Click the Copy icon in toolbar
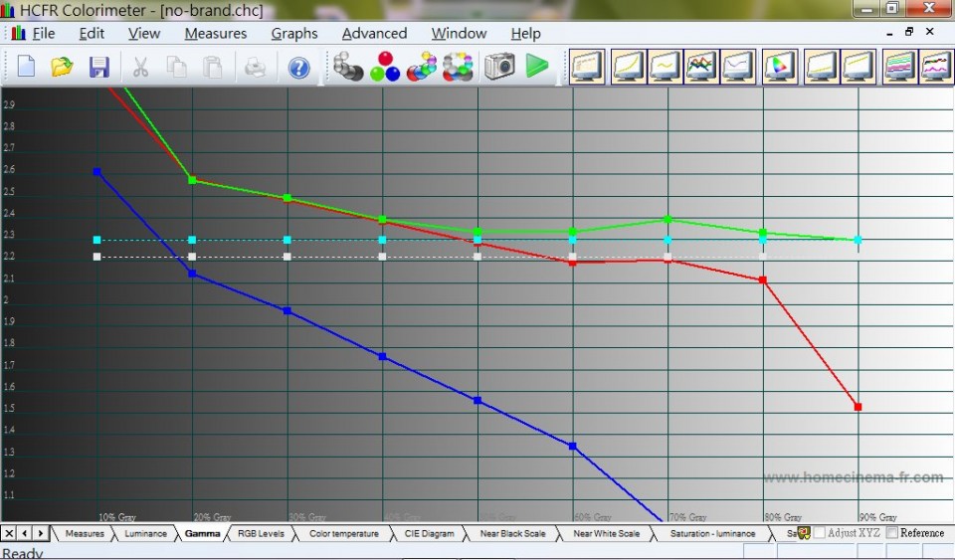Screen dimensions: 955x560 click(x=177, y=67)
